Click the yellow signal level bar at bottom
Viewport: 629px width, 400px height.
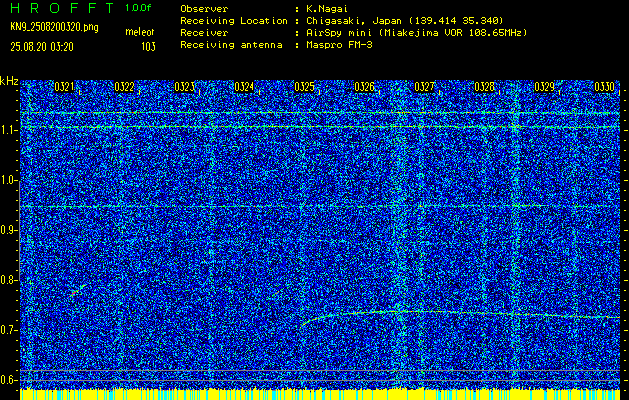(320, 394)
